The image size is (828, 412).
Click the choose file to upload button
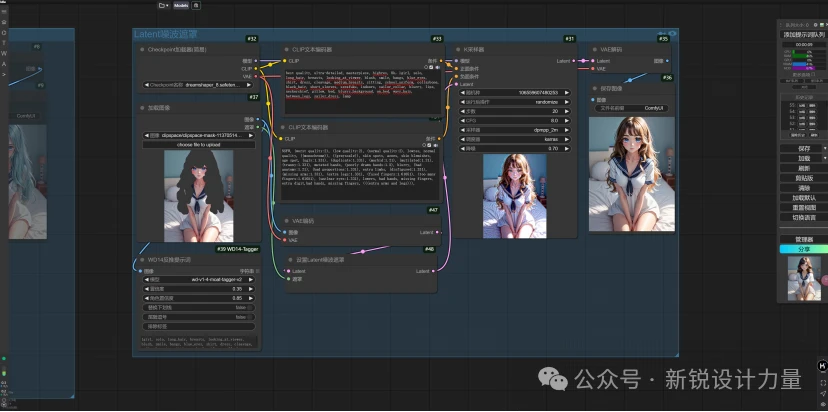(199, 144)
